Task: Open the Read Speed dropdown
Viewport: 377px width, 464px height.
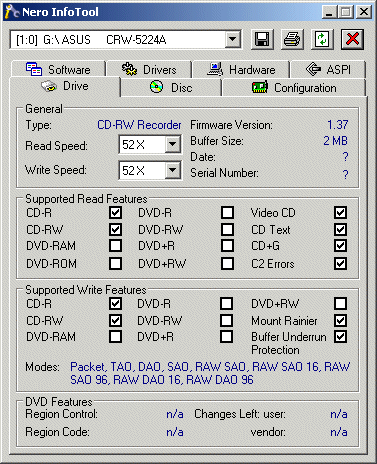Action: coord(173,144)
